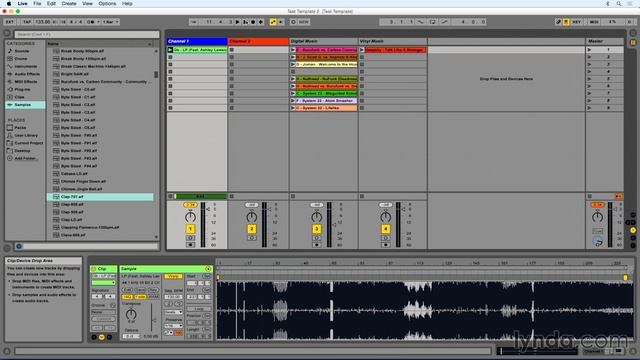Click Channel 1 pan knob

[190, 216]
